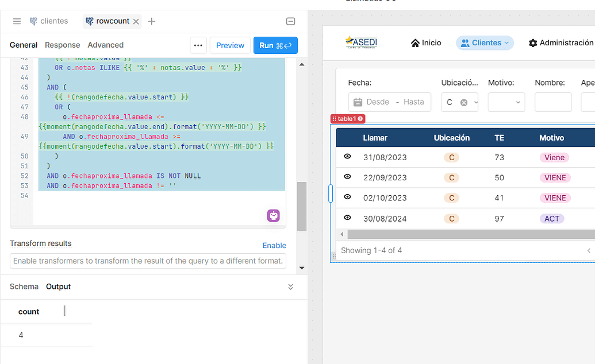Viewport: 595px width, 364px height.
Task: Click the table horizontal scrollbar track
Action: click(x=471, y=234)
